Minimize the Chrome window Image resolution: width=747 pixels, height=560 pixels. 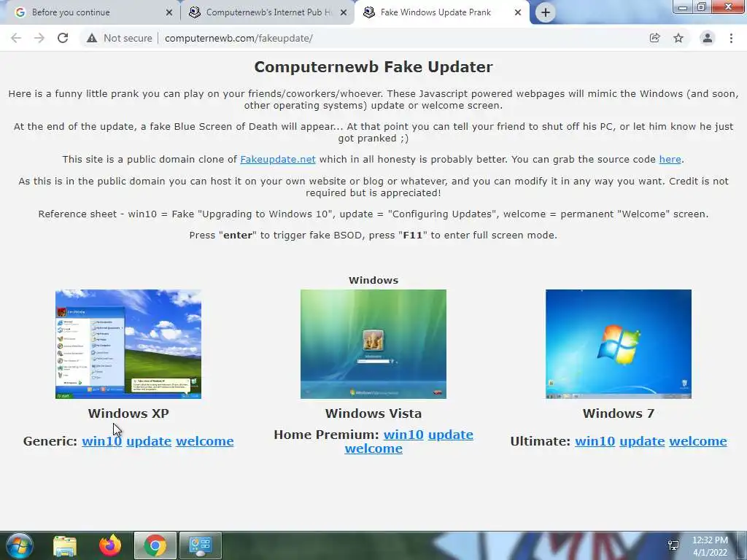pyautogui.click(x=683, y=7)
